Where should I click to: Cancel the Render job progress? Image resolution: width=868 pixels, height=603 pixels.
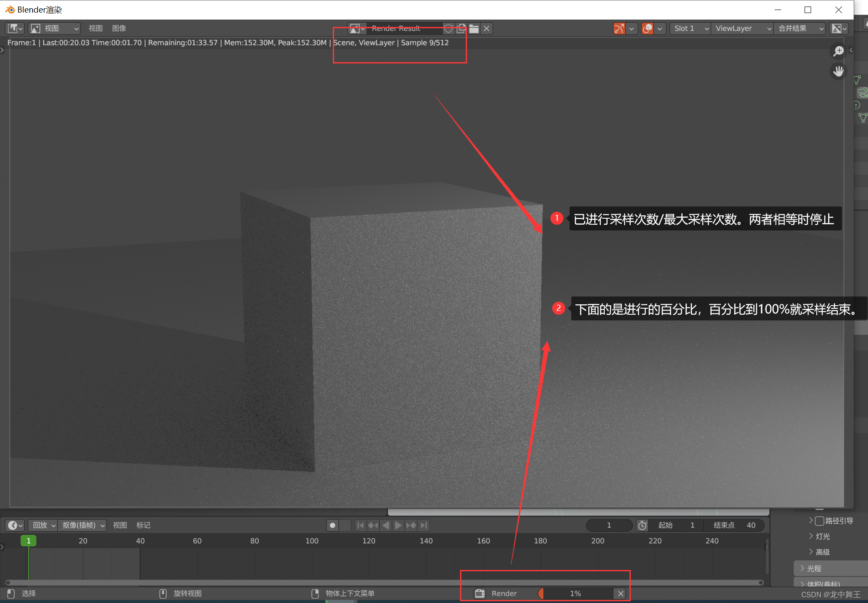tap(621, 593)
